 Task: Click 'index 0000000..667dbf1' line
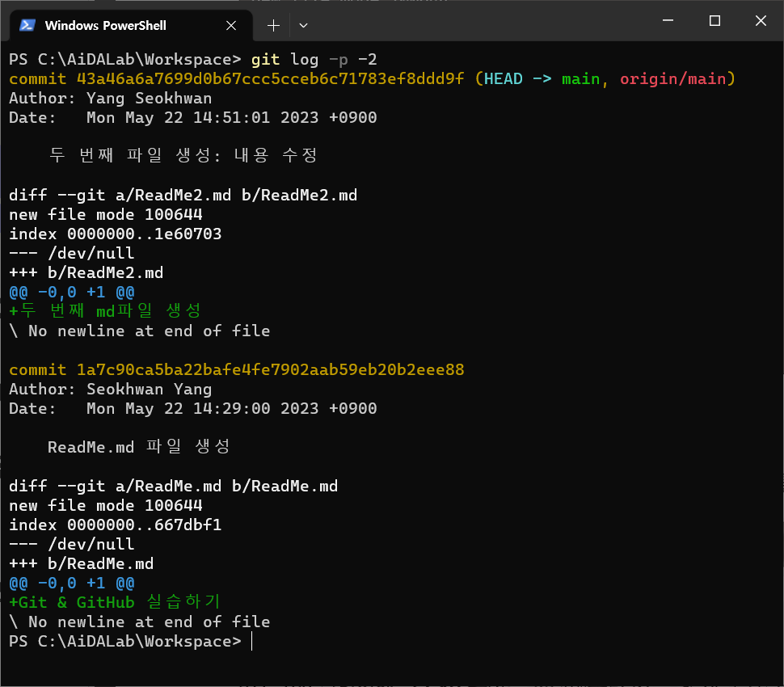pyautogui.click(x=115, y=525)
